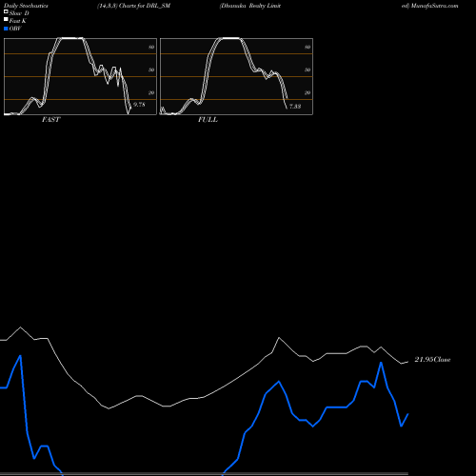Click the Dhanuka Realty Limit header text
Screen dimensions: 476x476
point(250,6)
